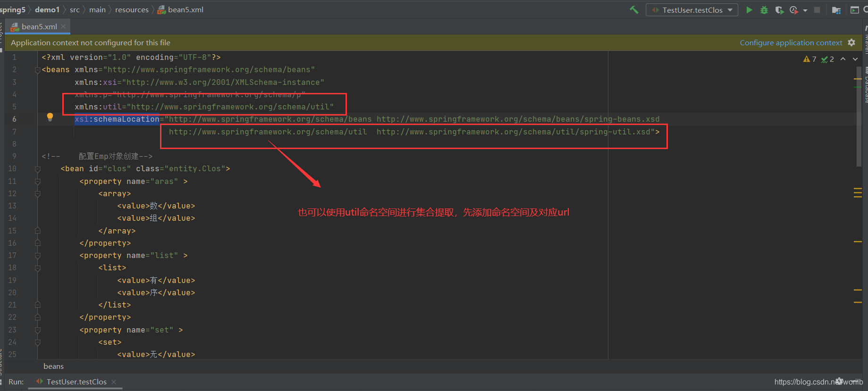Click the green typo check count 2
Viewport: 868px width, 391px height.
(x=827, y=59)
